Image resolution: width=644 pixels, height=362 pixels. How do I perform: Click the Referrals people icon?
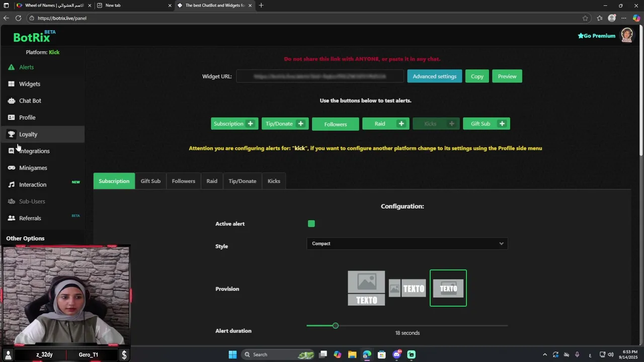pyautogui.click(x=11, y=218)
